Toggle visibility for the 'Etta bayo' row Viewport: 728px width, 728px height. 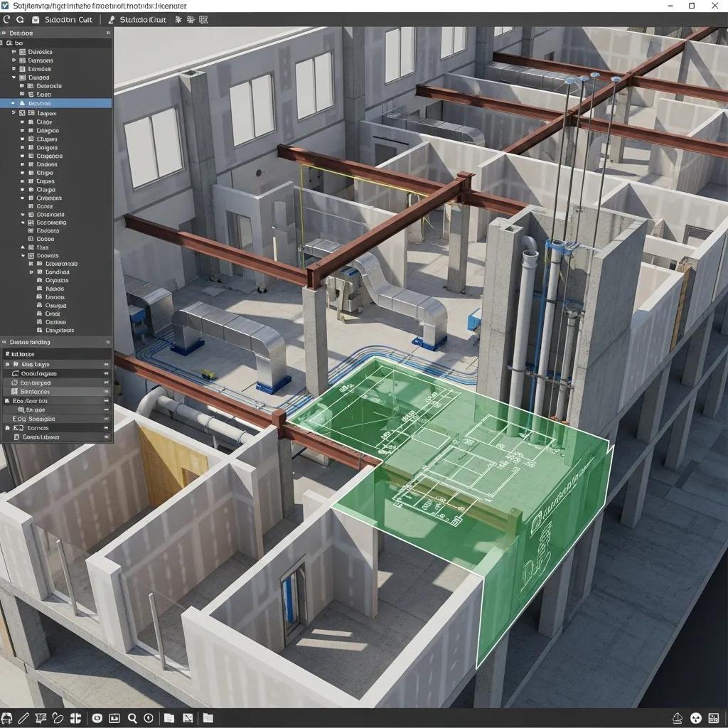click(x=107, y=365)
